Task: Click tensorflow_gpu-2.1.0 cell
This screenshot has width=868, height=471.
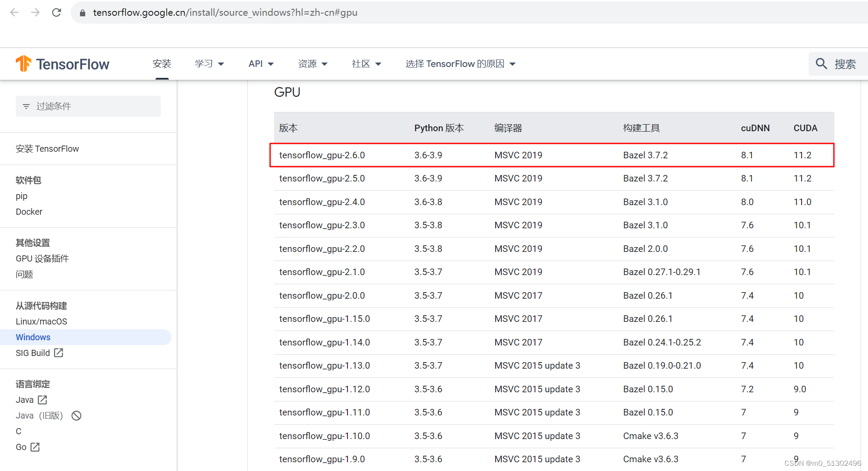Action: tap(322, 272)
